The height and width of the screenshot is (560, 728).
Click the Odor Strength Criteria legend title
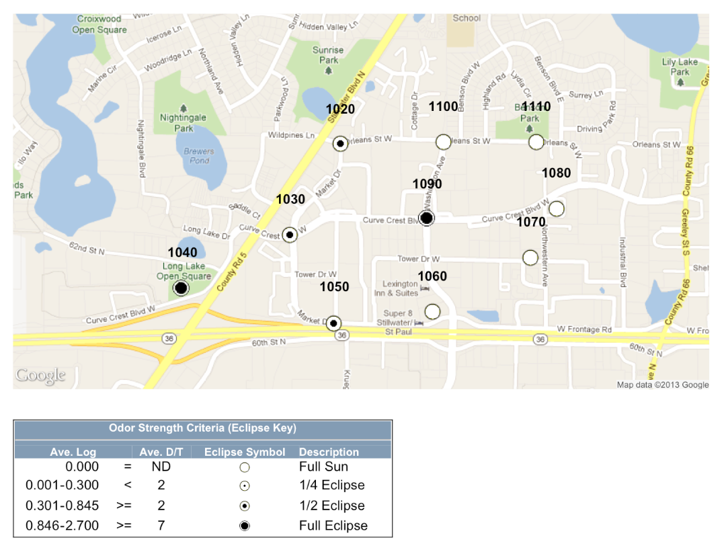(202, 428)
